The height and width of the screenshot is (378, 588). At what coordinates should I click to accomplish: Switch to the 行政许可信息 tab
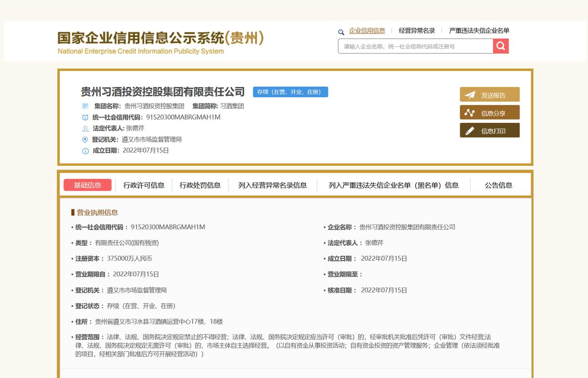point(144,185)
